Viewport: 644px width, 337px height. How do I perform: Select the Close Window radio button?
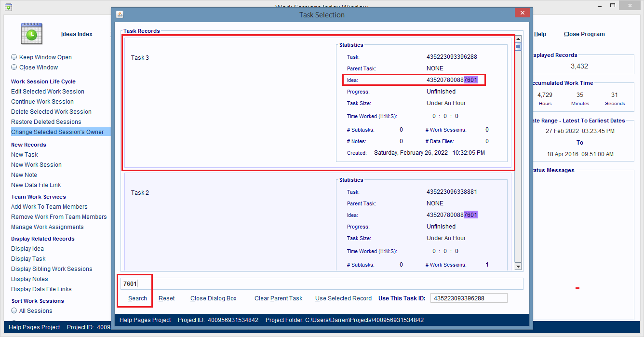tap(14, 67)
